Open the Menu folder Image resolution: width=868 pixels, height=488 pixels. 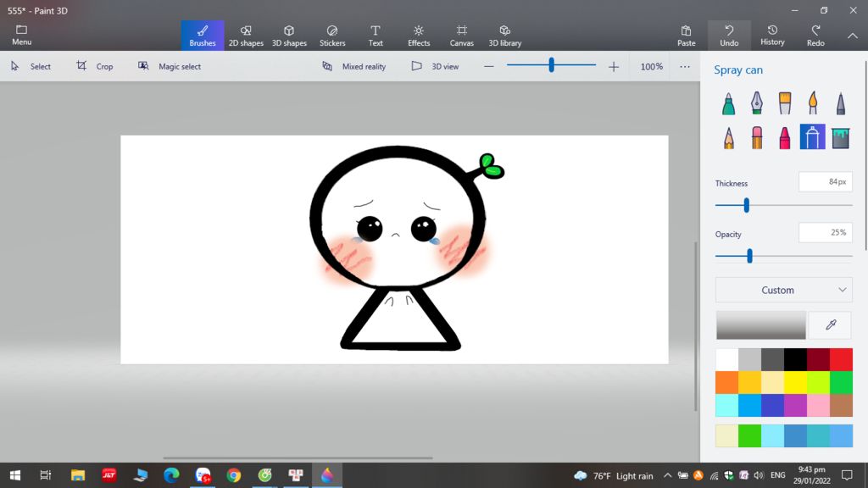(x=21, y=36)
